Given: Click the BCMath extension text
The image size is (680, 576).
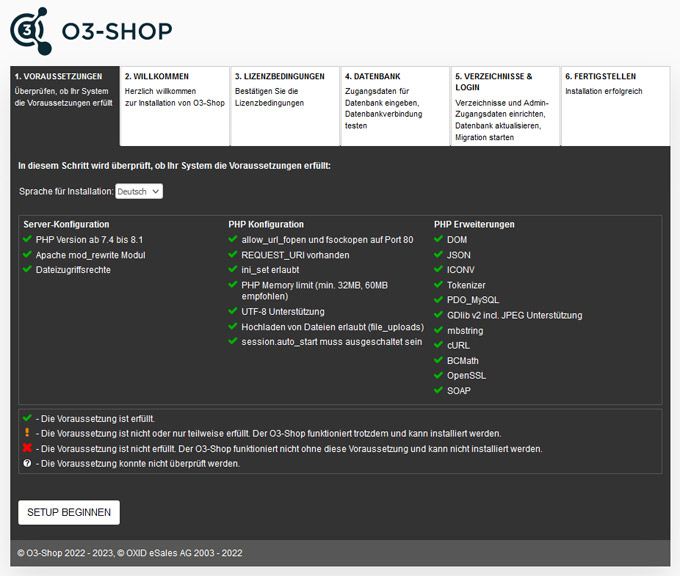Looking at the screenshot, I should (463, 361).
